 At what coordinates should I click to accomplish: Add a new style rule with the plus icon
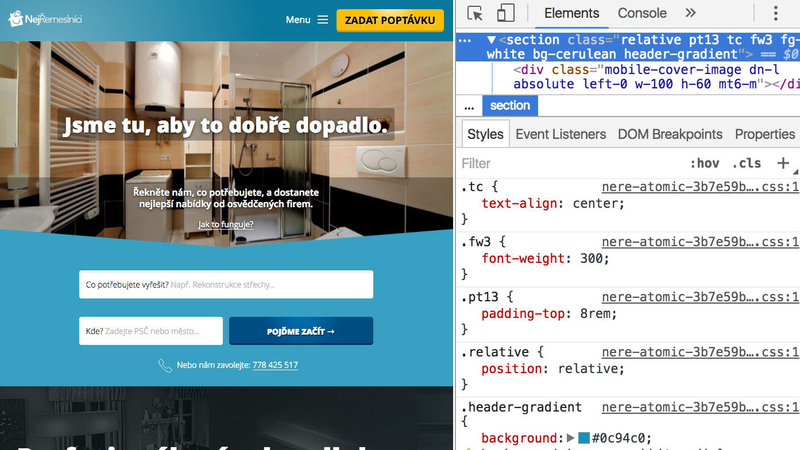coord(783,163)
